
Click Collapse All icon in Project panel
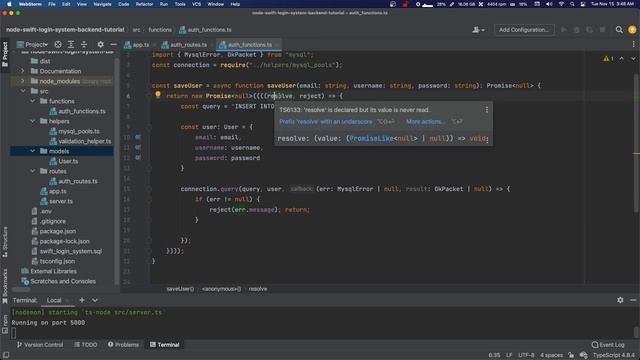(84, 44)
